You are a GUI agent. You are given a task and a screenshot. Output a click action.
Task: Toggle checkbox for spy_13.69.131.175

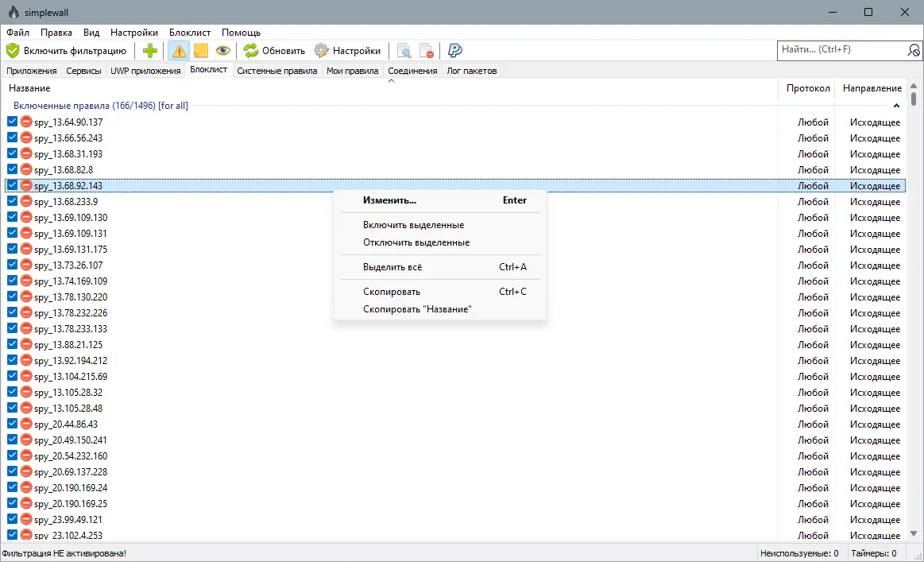[x=12, y=249]
